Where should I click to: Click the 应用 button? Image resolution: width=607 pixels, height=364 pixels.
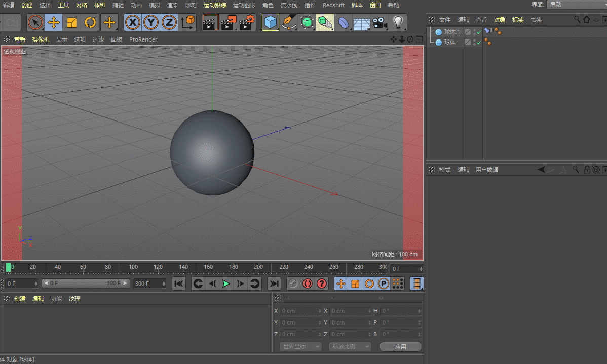click(400, 347)
